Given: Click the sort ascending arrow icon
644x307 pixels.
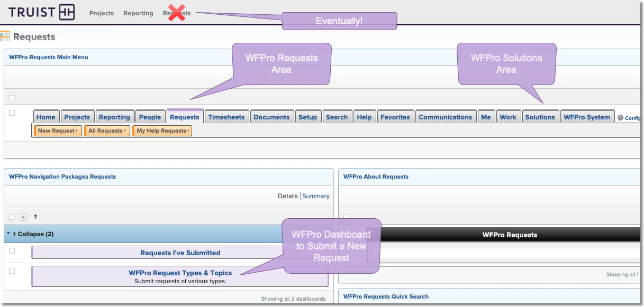Looking at the screenshot, I should point(35,217).
